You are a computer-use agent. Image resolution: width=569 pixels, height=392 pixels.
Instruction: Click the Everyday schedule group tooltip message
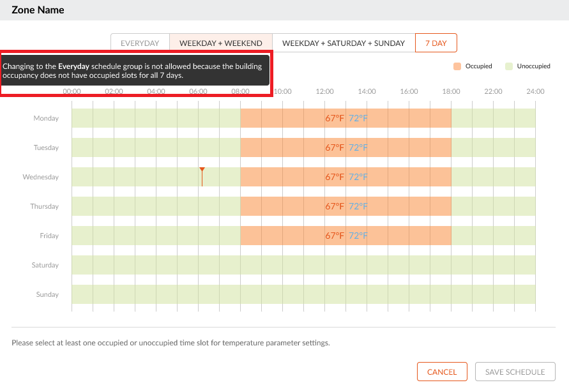point(135,70)
